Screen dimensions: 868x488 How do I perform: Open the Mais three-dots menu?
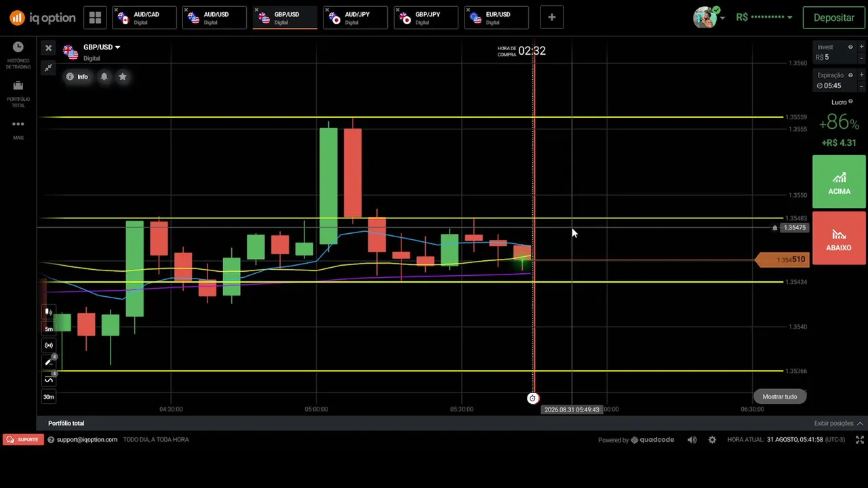(18, 124)
